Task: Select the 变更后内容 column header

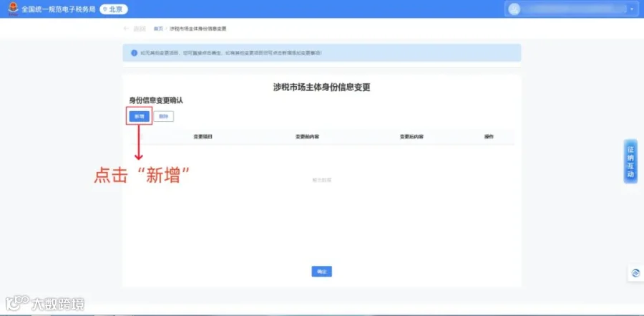Action: (x=411, y=137)
